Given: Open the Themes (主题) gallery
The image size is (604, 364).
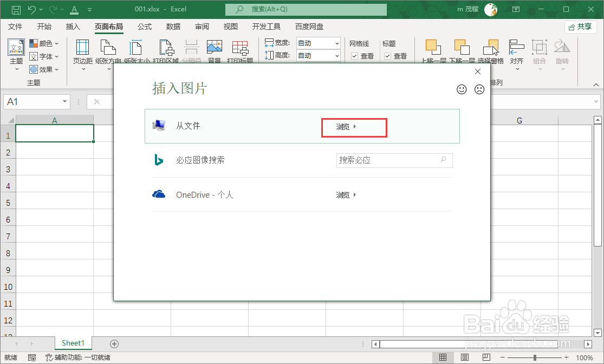Looking at the screenshot, I should click(x=16, y=55).
